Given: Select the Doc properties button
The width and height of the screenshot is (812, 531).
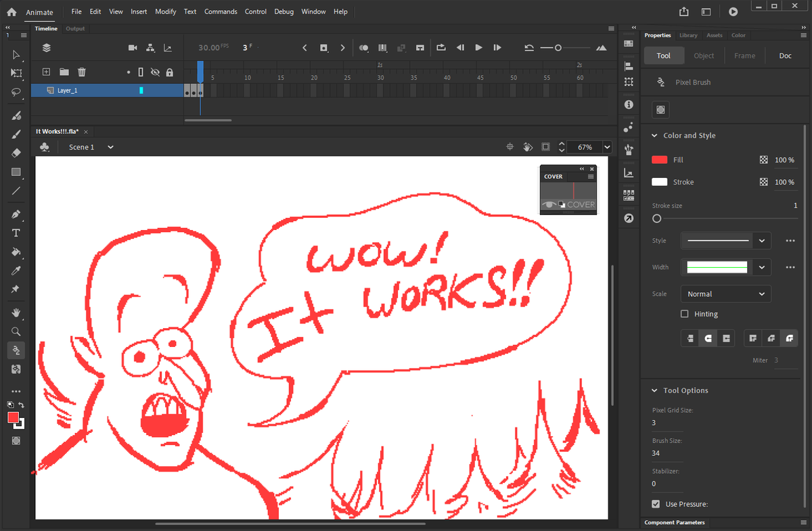Looking at the screenshot, I should coord(785,55).
